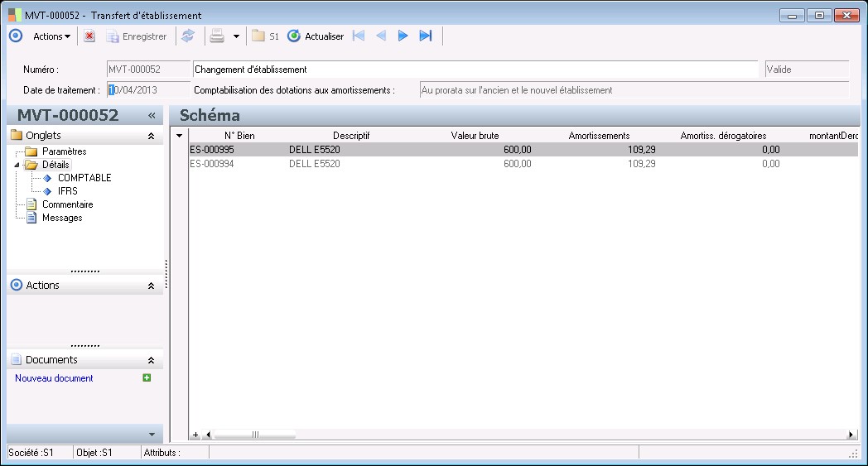This screenshot has width=868, height=466.
Task: Select the COMPTABLE tree item
Action: click(84, 178)
